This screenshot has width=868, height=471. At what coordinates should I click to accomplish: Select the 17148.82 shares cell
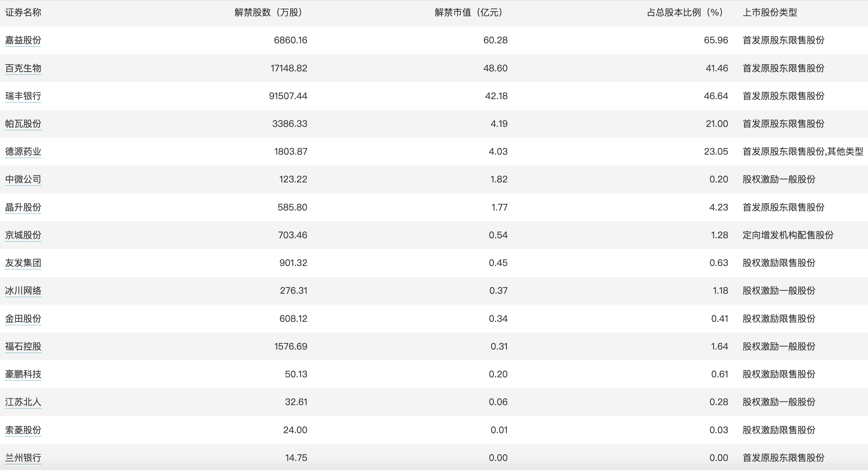click(x=289, y=68)
